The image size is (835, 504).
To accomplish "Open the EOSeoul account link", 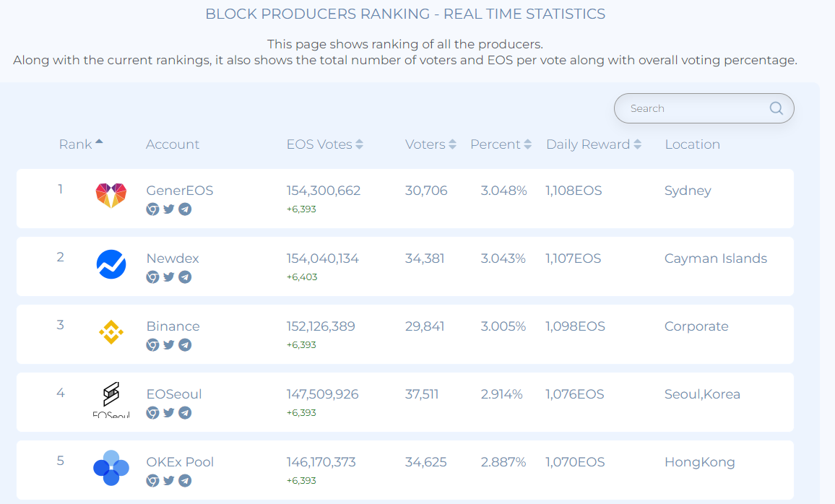I will [x=174, y=394].
